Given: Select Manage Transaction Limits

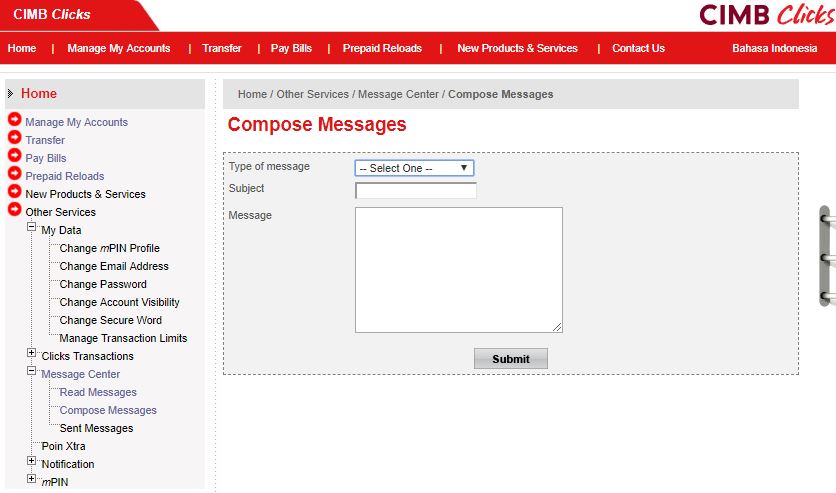Looking at the screenshot, I should click(x=123, y=338).
